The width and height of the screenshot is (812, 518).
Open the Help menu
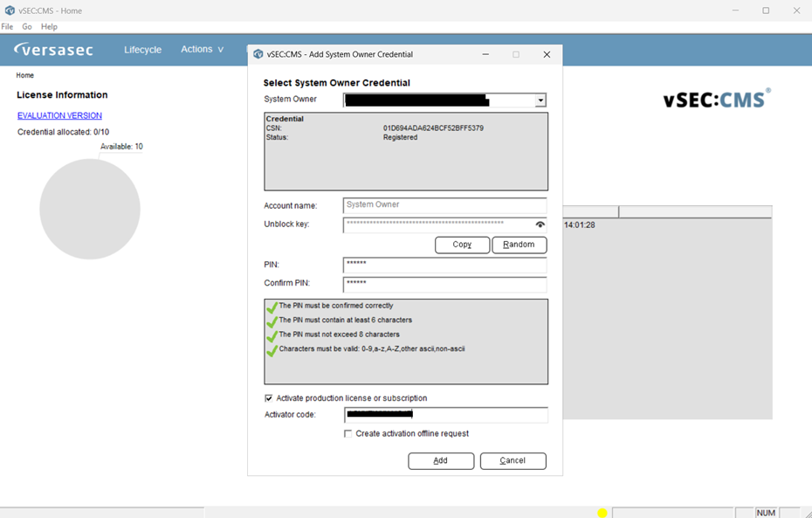tap(49, 26)
